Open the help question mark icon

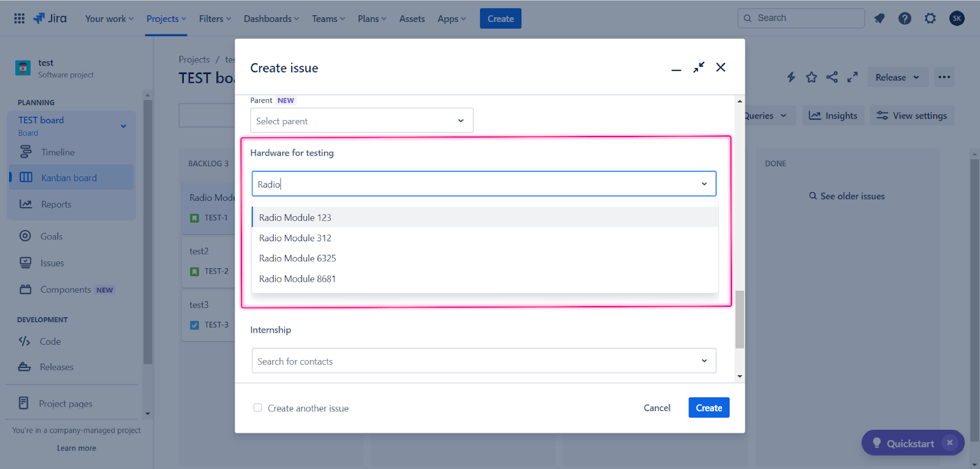905,18
